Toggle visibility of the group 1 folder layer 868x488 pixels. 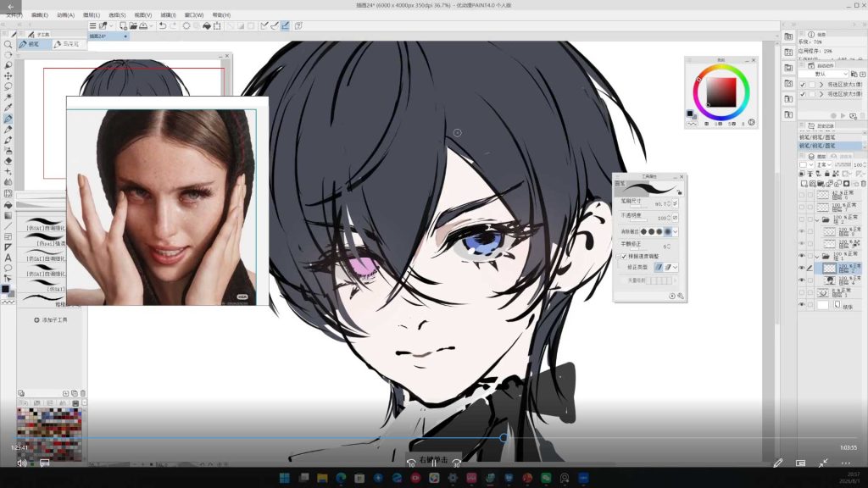click(x=802, y=256)
